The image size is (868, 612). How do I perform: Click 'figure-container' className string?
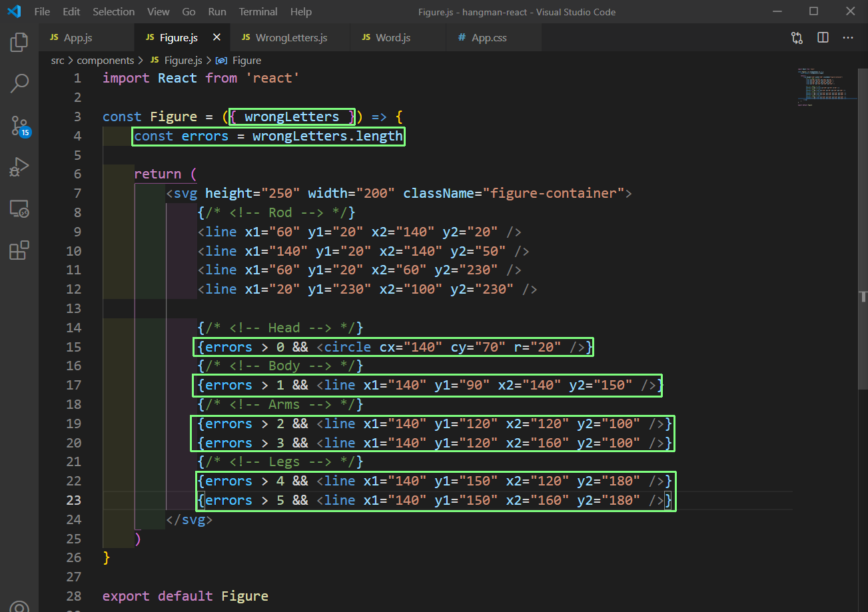coord(553,193)
